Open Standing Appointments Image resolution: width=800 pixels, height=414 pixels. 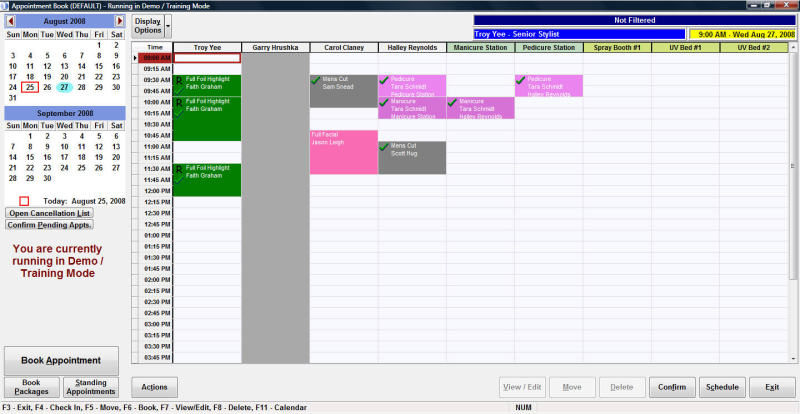point(91,387)
